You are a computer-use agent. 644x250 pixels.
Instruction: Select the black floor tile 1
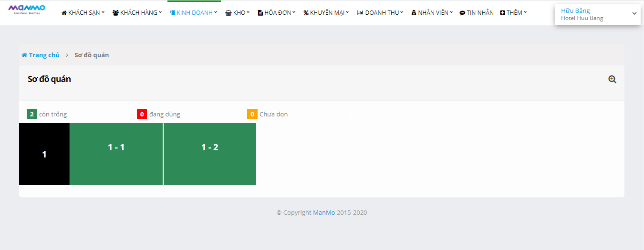(44, 154)
